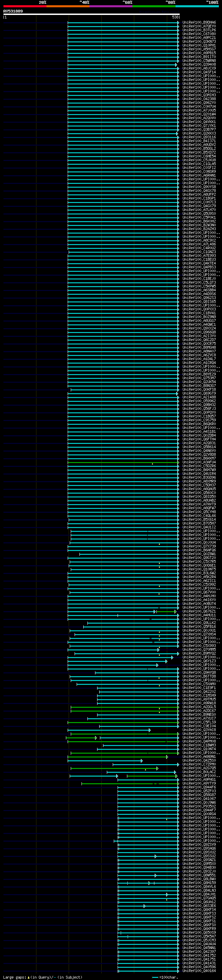The width and height of the screenshot is (222, 980).
Task: Click hit label UniRef100_Q4GX79
Action: [x=199, y=206]
